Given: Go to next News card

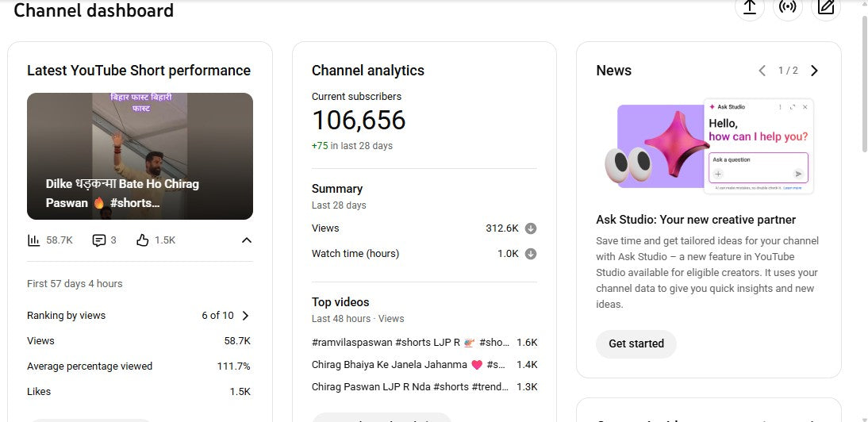Looking at the screenshot, I should click(x=814, y=71).
